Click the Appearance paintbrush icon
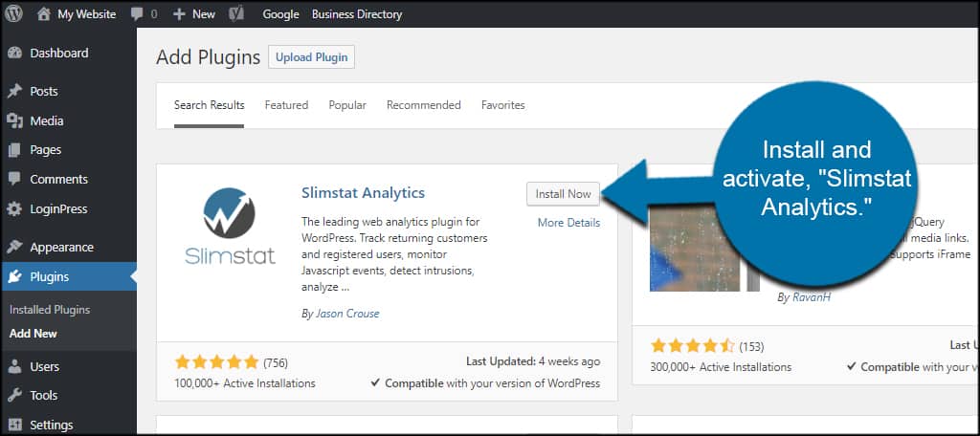Viewport: 980px width, 436px height. (x=14, y=248)
